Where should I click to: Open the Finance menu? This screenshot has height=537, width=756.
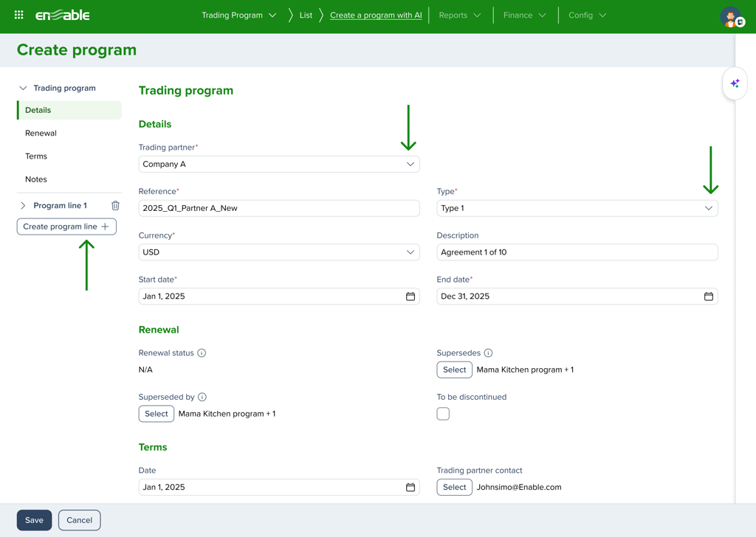click(x=524, y=15)
